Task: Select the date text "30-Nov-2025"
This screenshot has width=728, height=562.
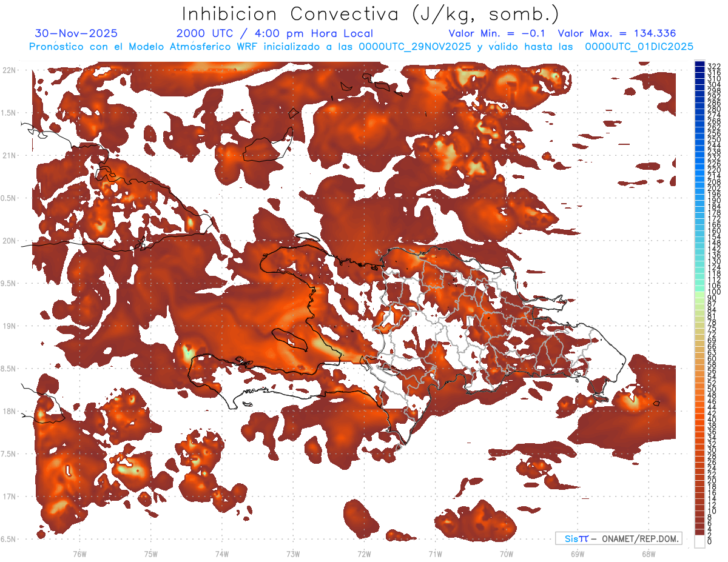Action: click(76, 33)
